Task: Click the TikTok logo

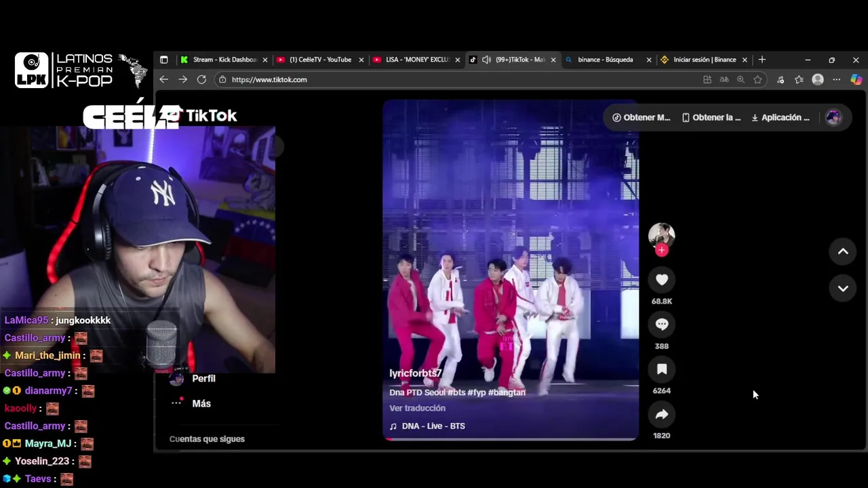Action: tap(203, 116)
